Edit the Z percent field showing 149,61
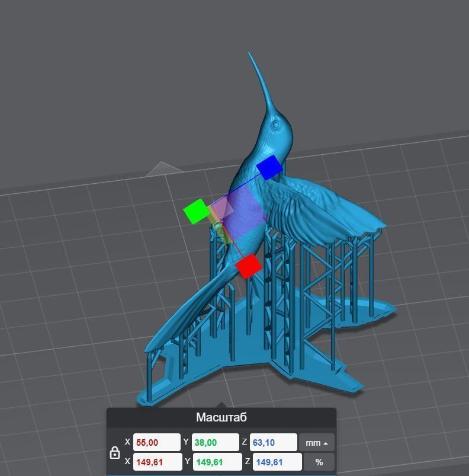This screenshot has height=476, width=469. click(x=277, y=462)
